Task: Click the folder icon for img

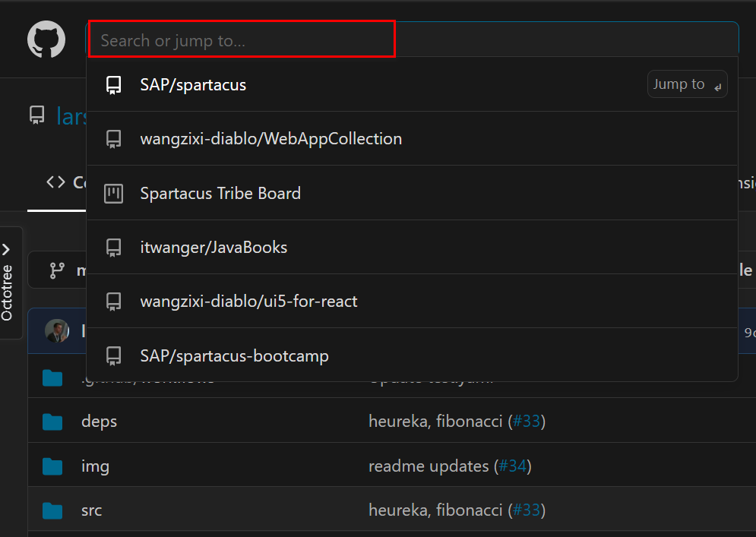Action: coord(52,466)
